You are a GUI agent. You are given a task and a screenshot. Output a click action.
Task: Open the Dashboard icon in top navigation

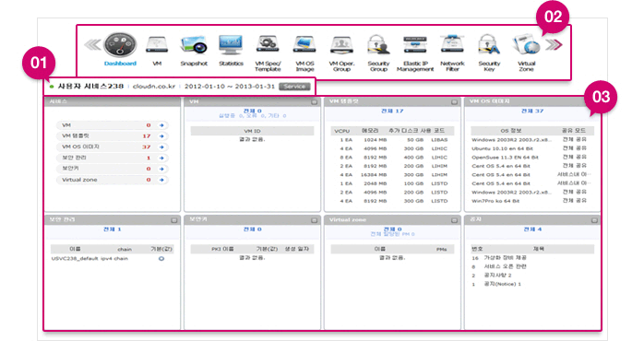pyautogui.click(x=120, y=45)
